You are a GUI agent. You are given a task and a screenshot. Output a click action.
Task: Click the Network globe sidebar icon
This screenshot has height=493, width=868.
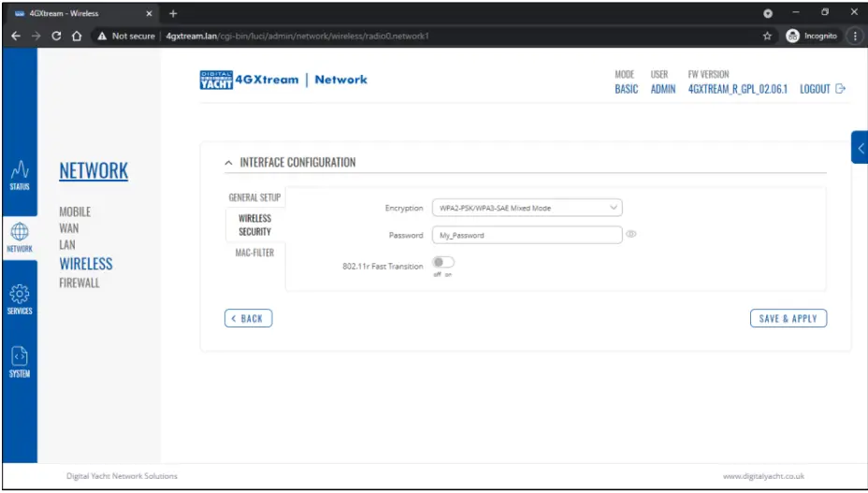[20, 237]
